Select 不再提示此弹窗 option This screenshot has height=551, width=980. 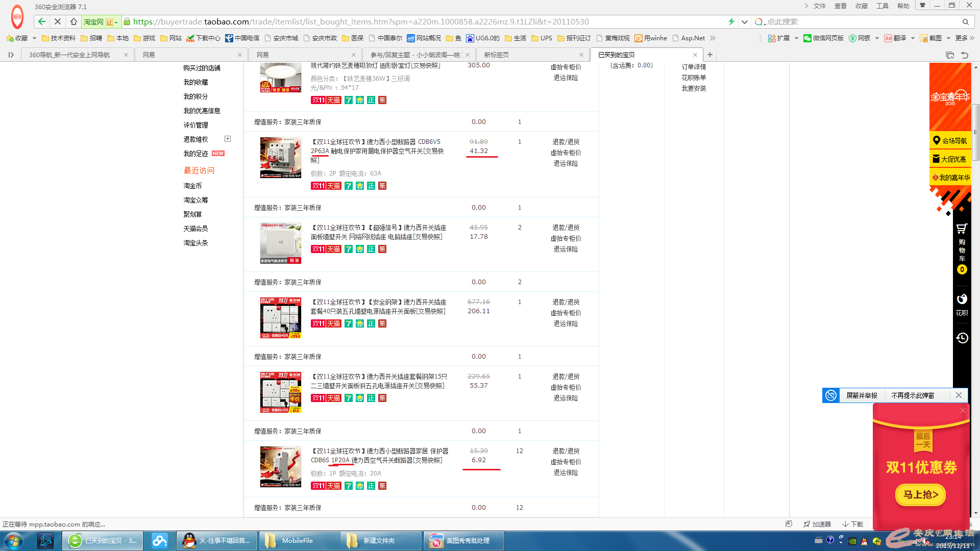(912, 395)
